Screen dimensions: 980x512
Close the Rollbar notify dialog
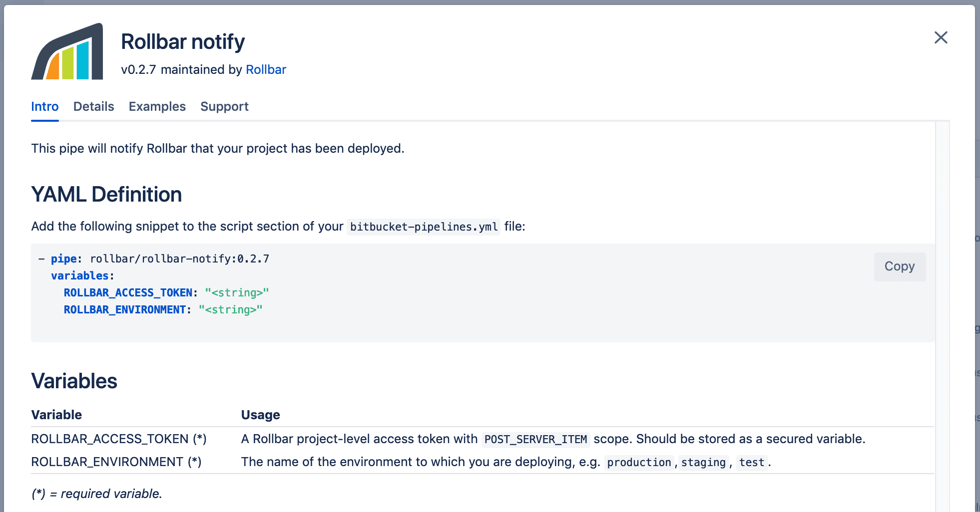click(x=941, y=37)
